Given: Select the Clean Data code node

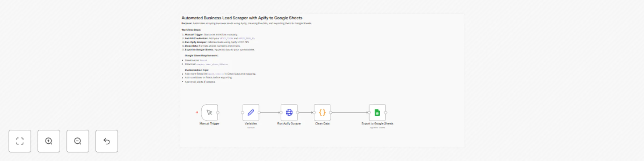Looking at the screenshot, I should point(322,112).
